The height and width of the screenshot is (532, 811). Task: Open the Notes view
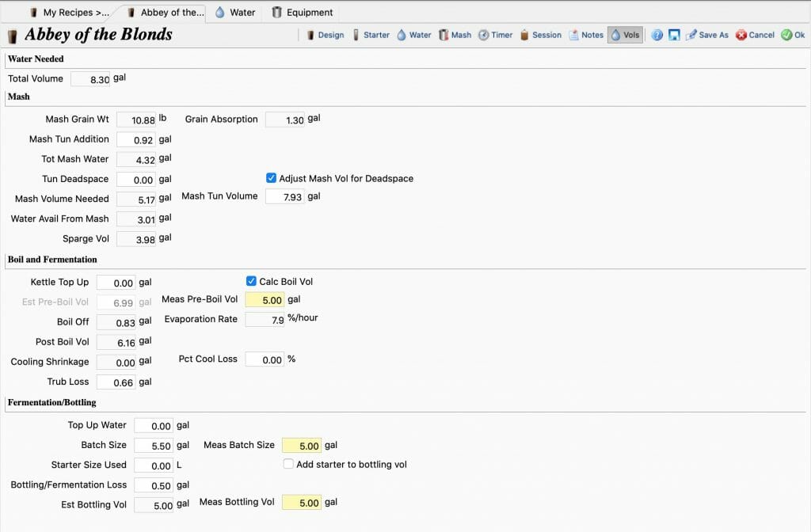586,35
